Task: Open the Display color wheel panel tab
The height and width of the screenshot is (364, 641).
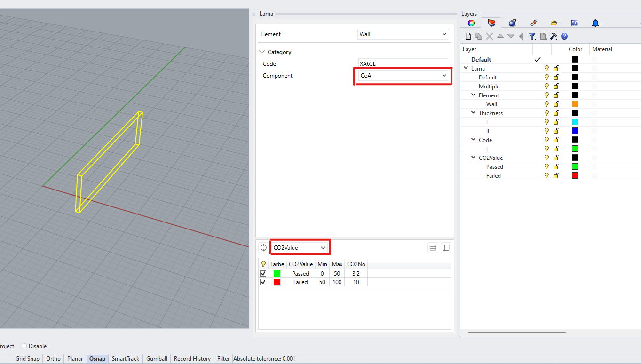Action: click(x=471, y=23)
